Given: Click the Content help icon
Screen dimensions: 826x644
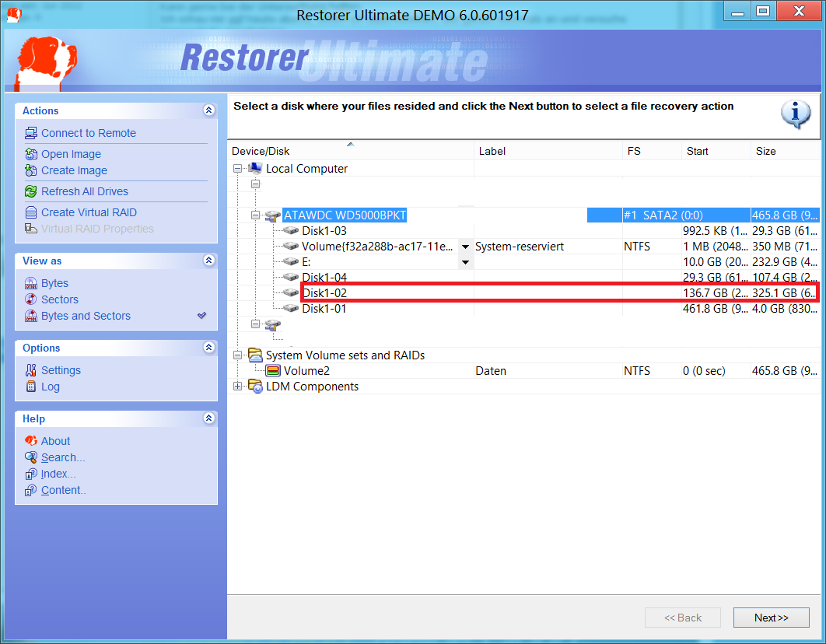Looking at the screenshot, I should pyautogui.click(x=31, y=490).
